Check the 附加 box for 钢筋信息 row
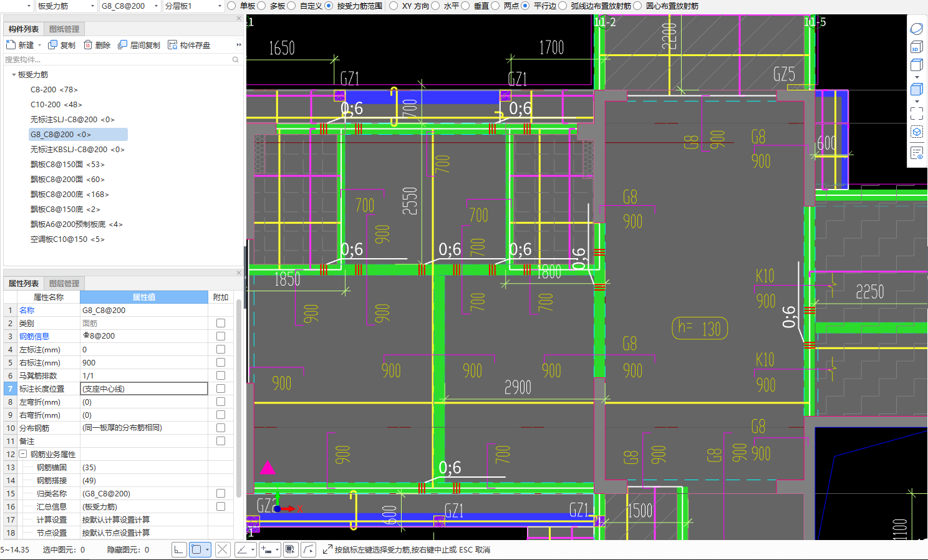 [221, 336]
